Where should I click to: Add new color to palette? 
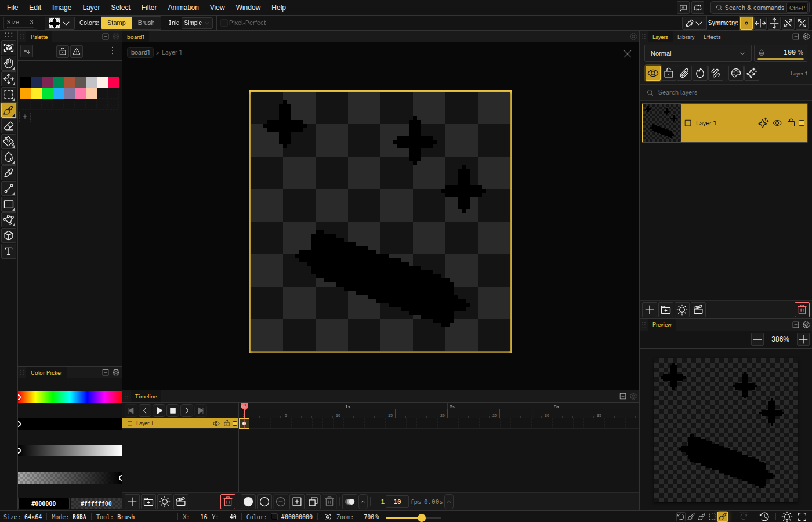tap(25, 117)
